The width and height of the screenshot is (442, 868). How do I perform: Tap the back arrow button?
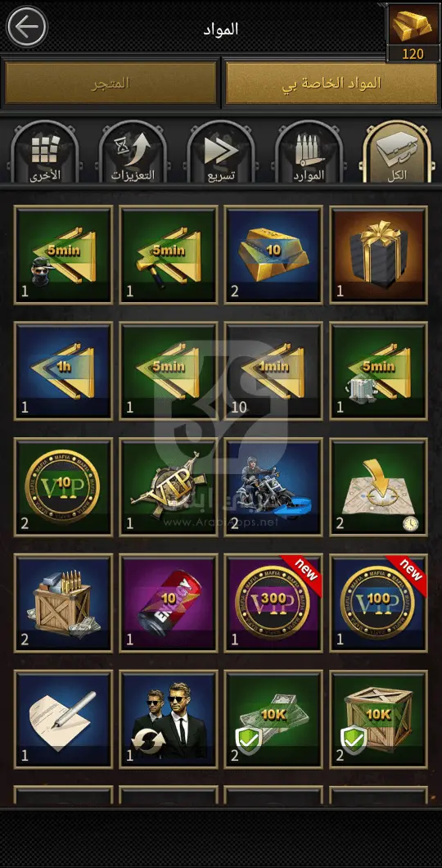pos(26,26)
